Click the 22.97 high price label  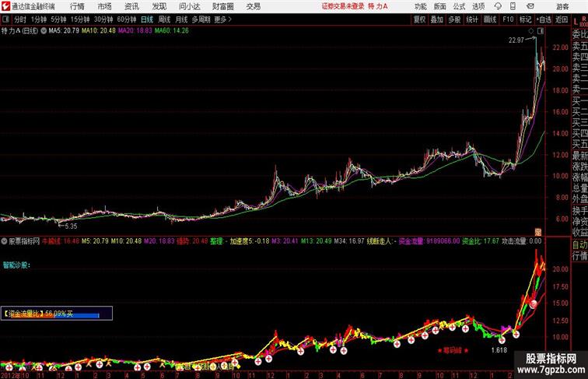click(516, 40)
